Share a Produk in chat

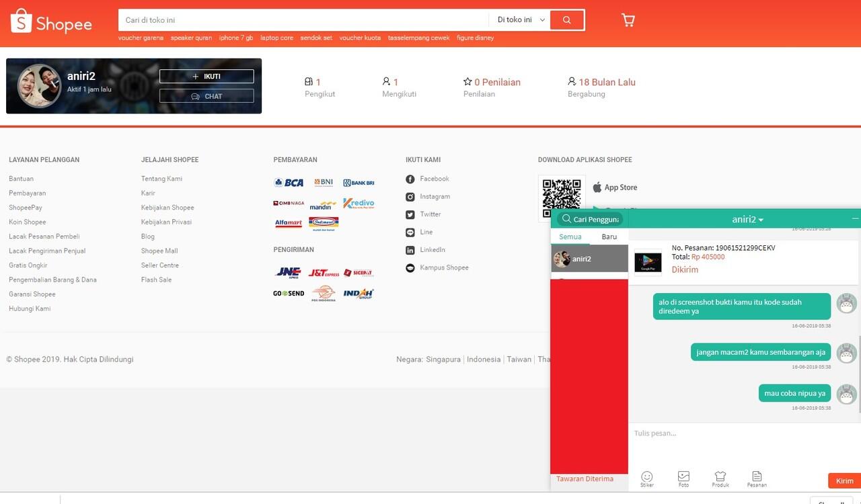pyautogui.click(x=720, y=479)
